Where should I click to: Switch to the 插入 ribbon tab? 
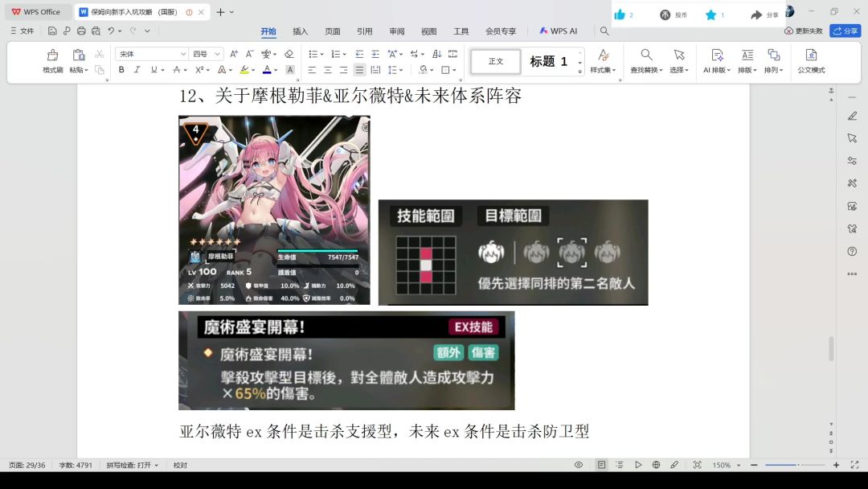pyautogui.click(x=300, y=31)
